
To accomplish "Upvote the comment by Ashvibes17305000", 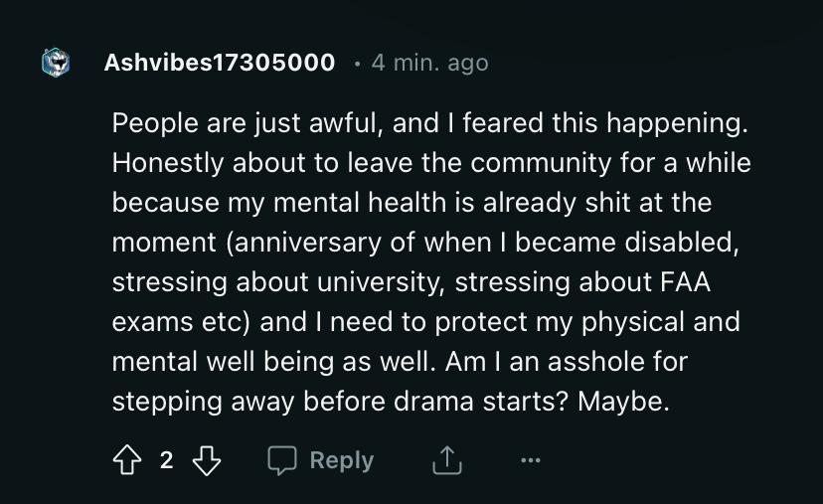I will (128, 460).
